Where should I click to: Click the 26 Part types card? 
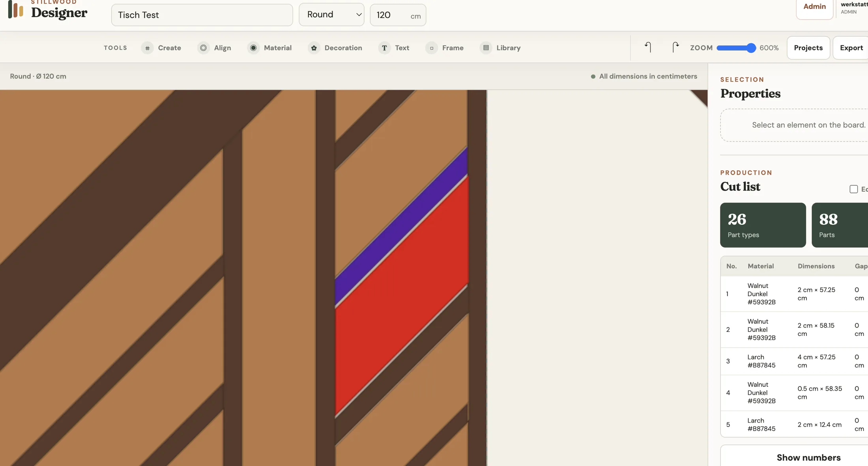tap(763, 225)
